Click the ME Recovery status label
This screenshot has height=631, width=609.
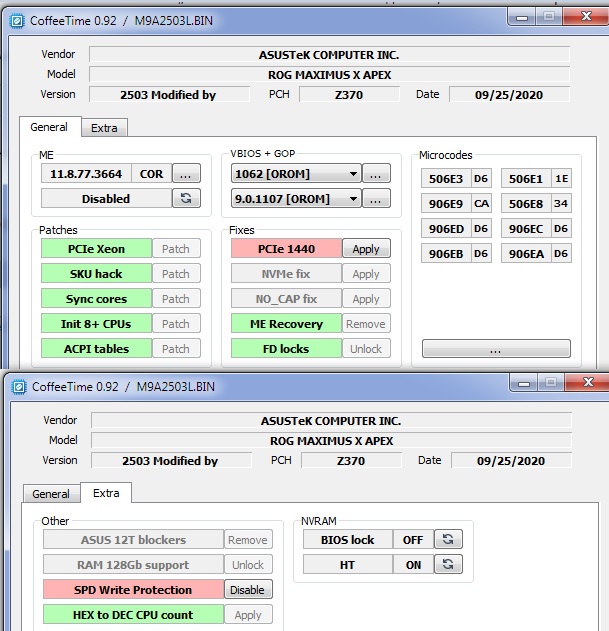287,324
